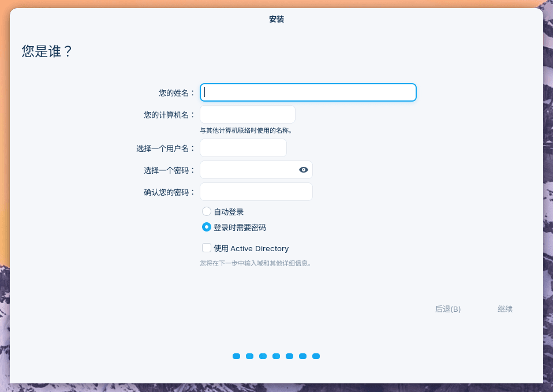Click the 确认您的密码 confirmation field

256,191
